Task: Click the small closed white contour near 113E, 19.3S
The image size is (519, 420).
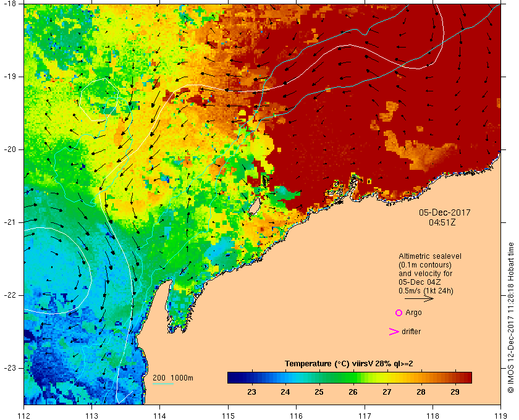Action: click(x=99, y=99)
